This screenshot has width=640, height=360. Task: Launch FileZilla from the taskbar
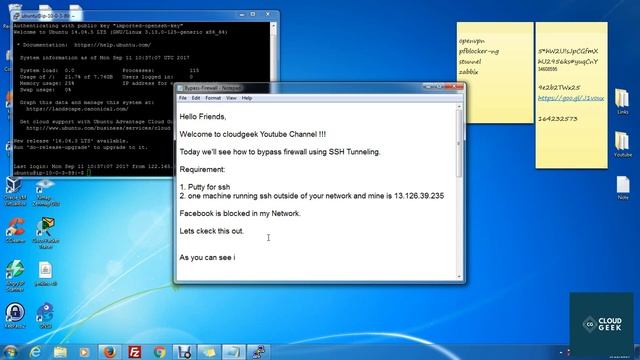coord(134,351)
